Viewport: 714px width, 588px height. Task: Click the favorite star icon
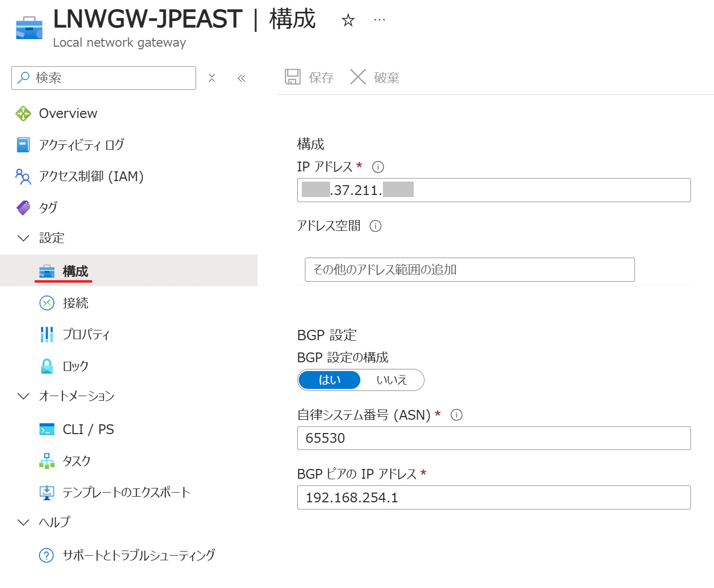click(x=348, y=21)
